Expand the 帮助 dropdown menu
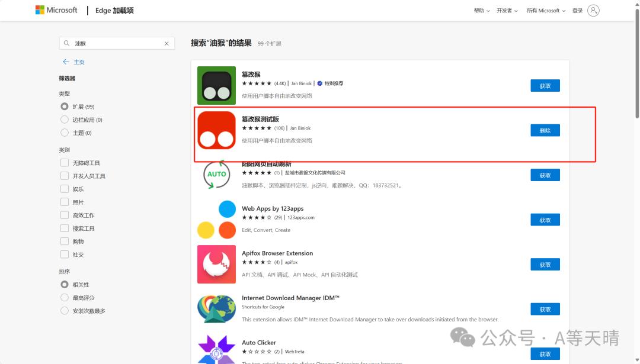The height and width of the screenshot is (364, 640). (482, 11)
